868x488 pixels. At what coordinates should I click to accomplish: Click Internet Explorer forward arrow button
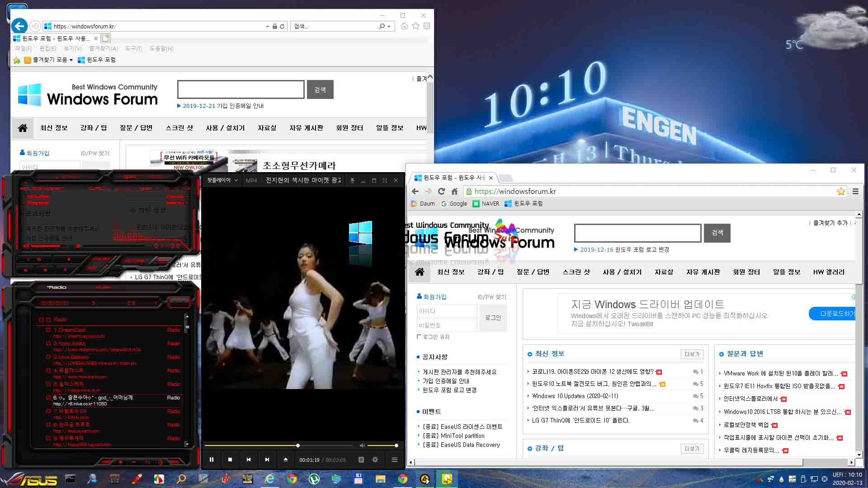pyautogui.click(x=35, y=26)
